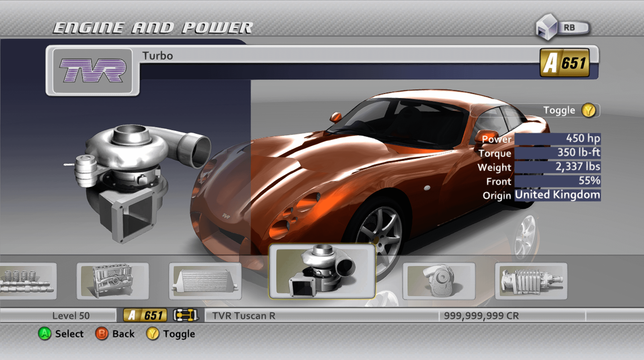The image size is (644, 360).
Task: Toggle stats panel with Y button
Action: tap(589, 110)
